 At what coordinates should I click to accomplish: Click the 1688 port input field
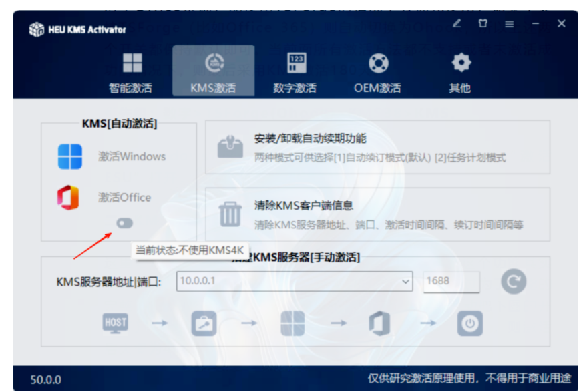[x=451, y=282]
